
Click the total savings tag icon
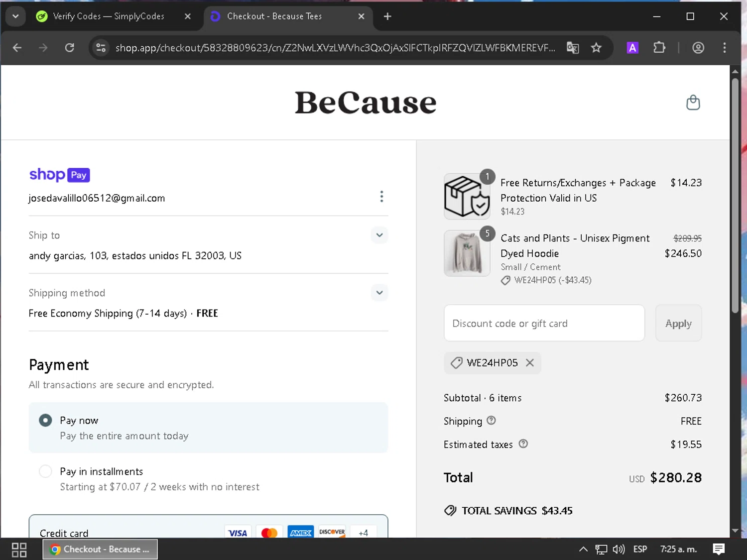tap(450, 511)
